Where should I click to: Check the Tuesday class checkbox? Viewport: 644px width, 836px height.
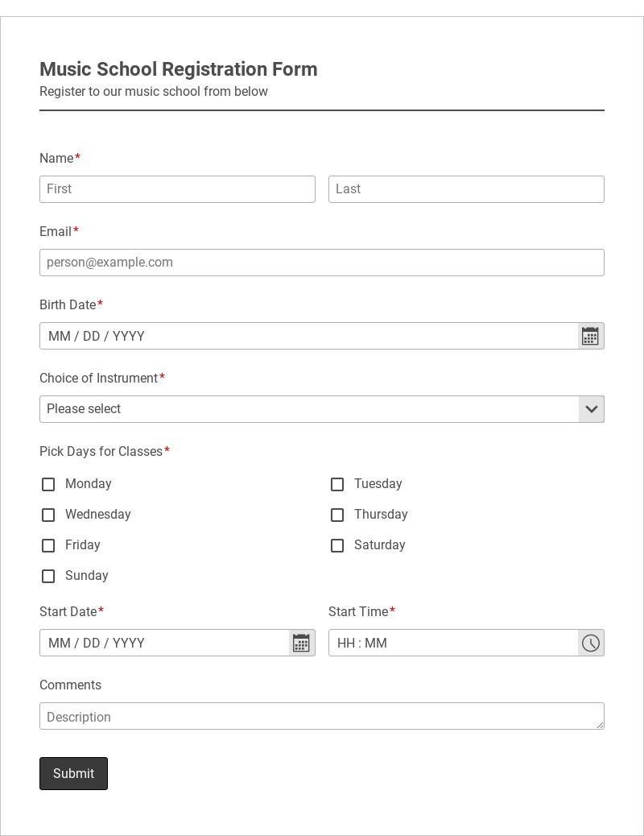[337, 484]
